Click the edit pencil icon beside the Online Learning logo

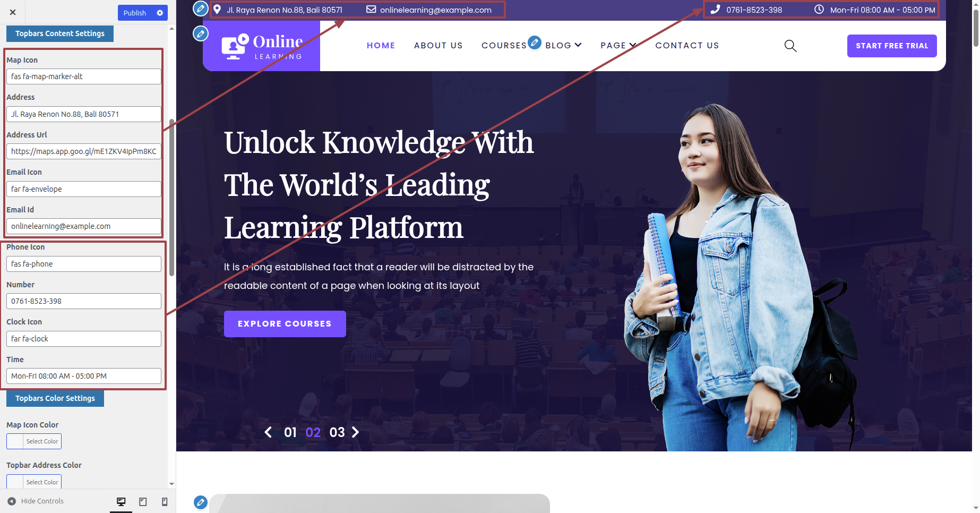[x=200, y=34]
